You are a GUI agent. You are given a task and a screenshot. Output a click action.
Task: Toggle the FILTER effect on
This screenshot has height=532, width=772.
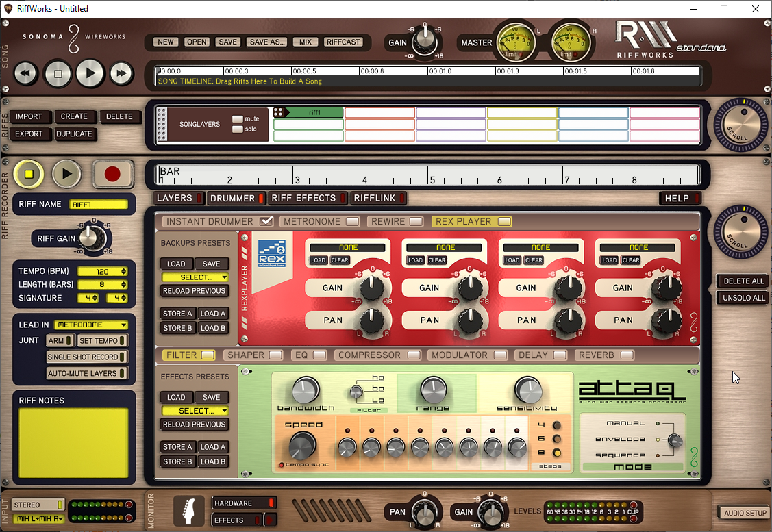208,355
